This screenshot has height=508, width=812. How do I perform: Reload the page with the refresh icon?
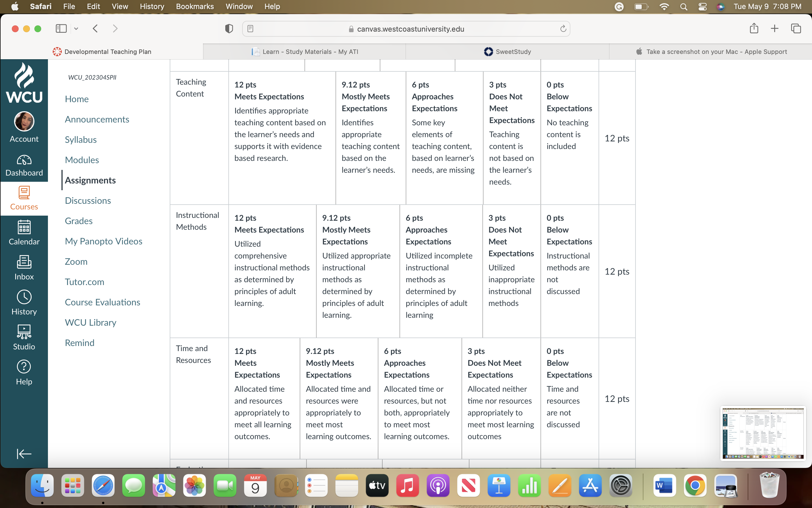(x=563, y=29)
